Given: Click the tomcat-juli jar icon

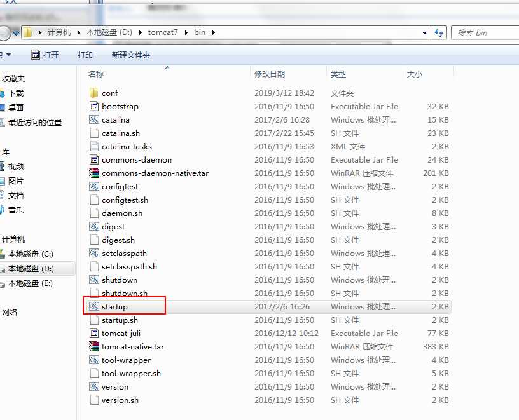Looking at the screenshot, I should click(x=94, y=333).
